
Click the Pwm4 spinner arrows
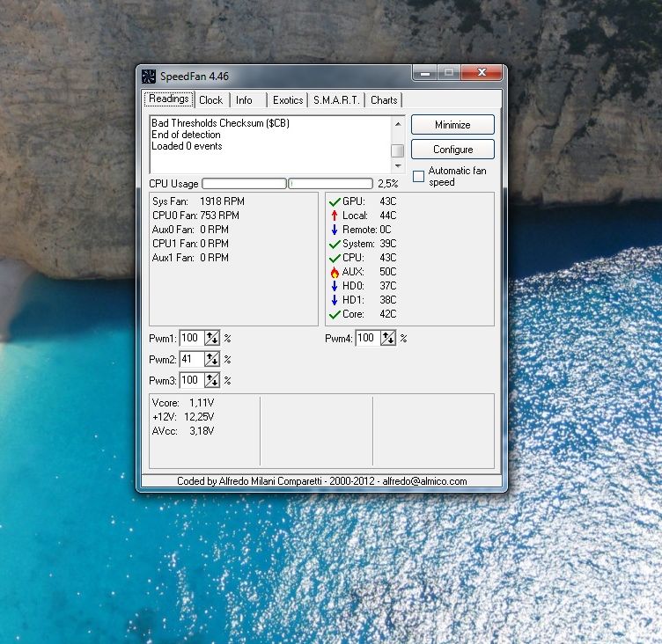click(388, 338)
